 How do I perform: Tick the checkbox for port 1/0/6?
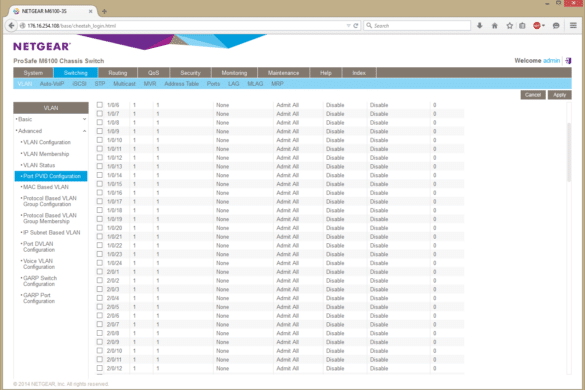(x=100, y=105)
